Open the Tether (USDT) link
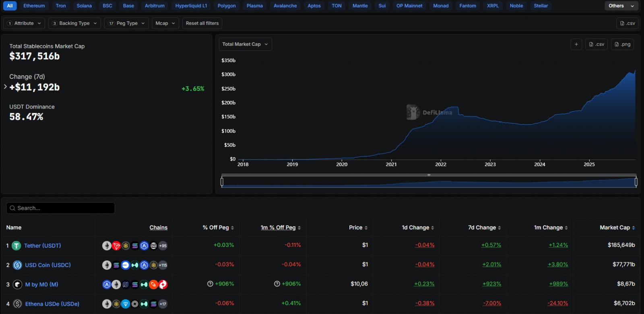This screenshot has height=314, width=644. 42,246
